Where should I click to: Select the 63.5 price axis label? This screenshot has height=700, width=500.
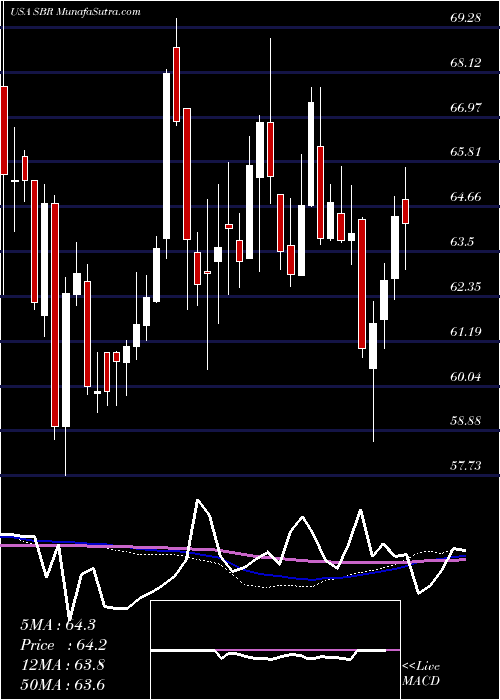point(462,242)
